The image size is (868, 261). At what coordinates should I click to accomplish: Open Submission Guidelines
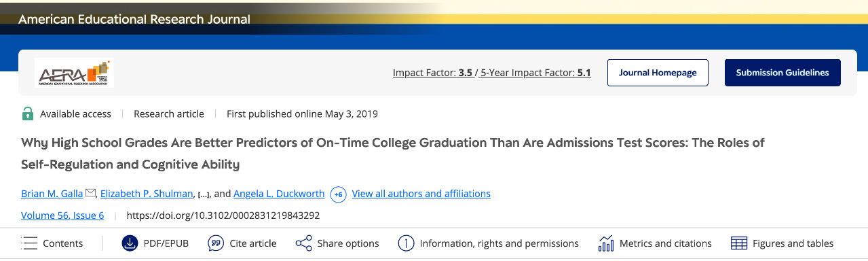(782, 73)
